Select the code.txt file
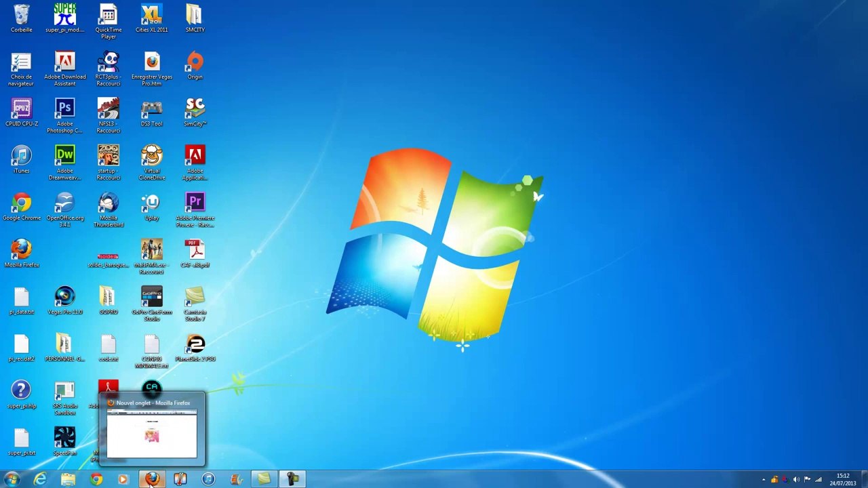The image size is (868, 488). 108,348
